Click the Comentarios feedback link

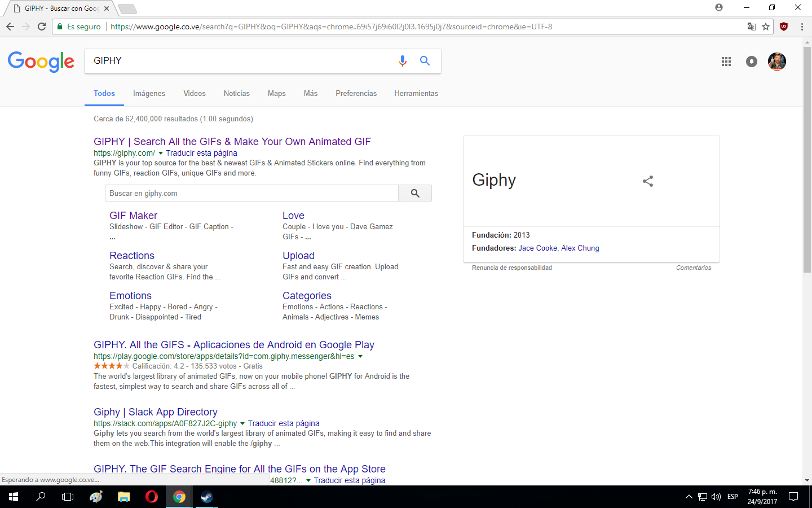tap(694, 268)
